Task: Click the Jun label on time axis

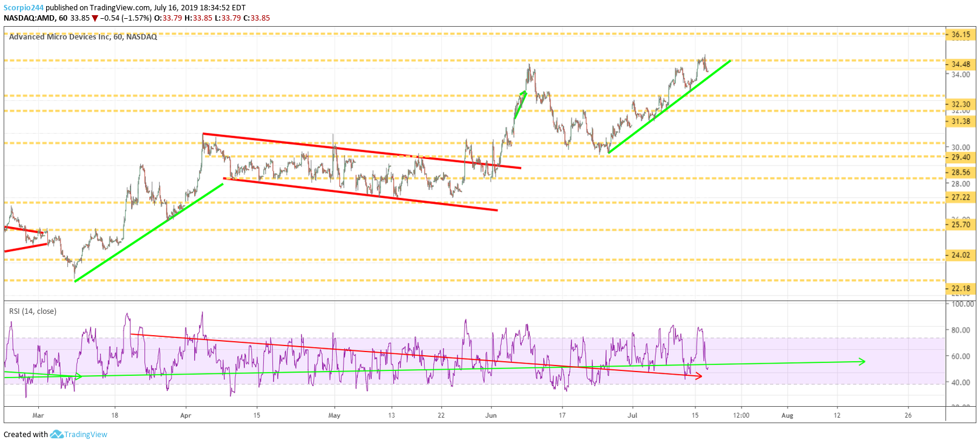Action: (x=491, y=416)
